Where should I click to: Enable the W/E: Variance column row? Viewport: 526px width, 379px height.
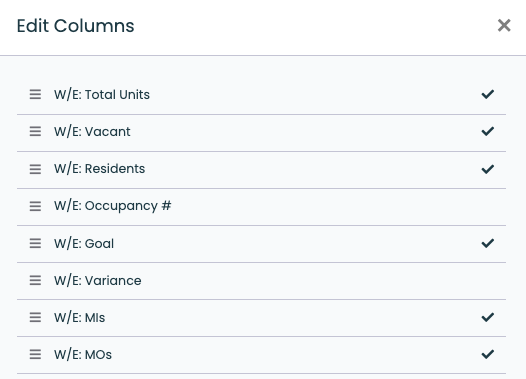click(261, 280)
